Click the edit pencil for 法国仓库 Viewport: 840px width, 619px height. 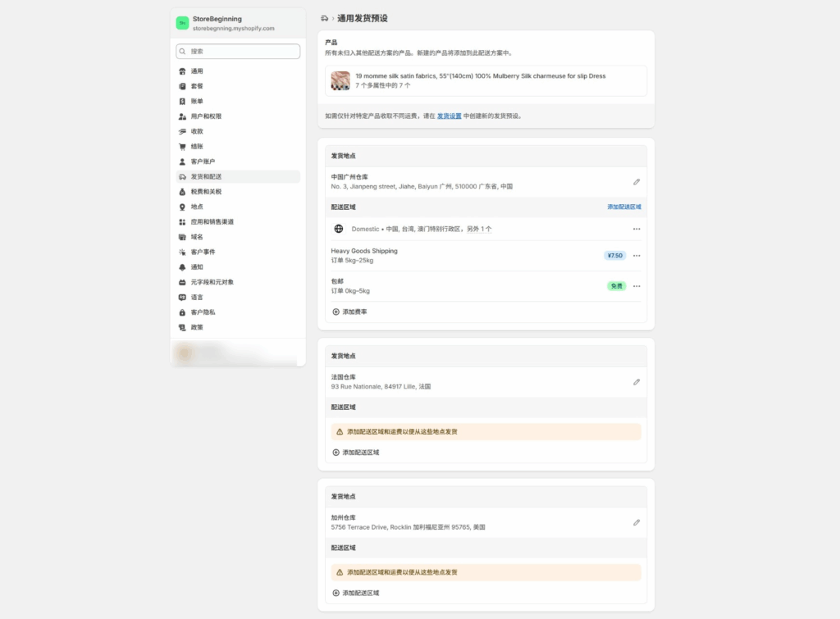tap(637, 382)
